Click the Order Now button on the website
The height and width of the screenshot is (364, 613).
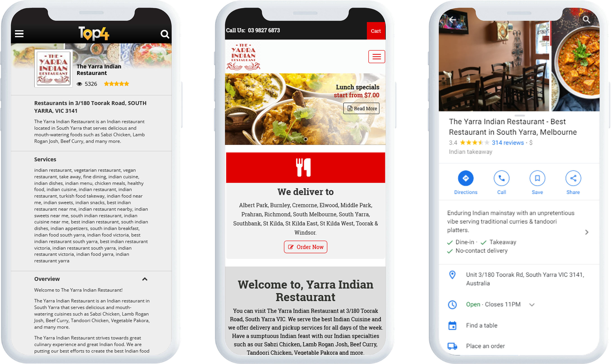(306, 247)
